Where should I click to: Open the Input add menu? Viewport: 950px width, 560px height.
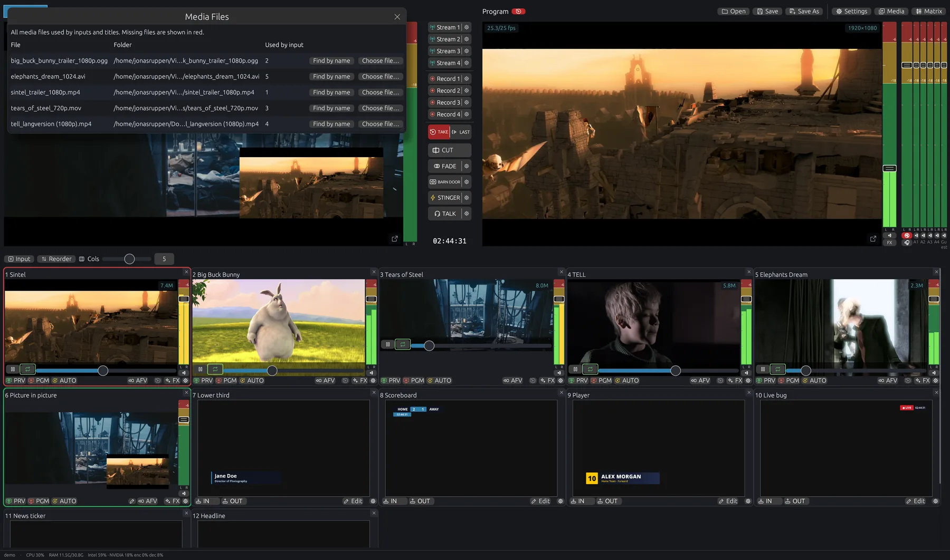20,259
